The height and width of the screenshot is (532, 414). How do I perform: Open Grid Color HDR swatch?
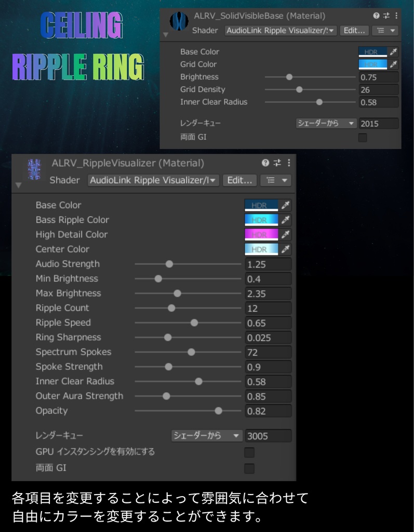click(x=372, y=64)
